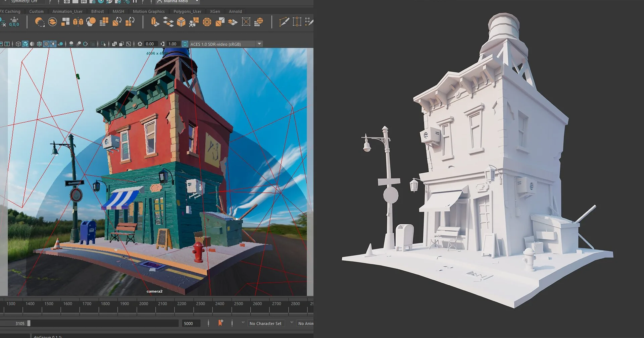Viewport: 644px width, 338px height.
Task: Toggle wireframe on shaded cube icon
Action: [x=39, y=44]
